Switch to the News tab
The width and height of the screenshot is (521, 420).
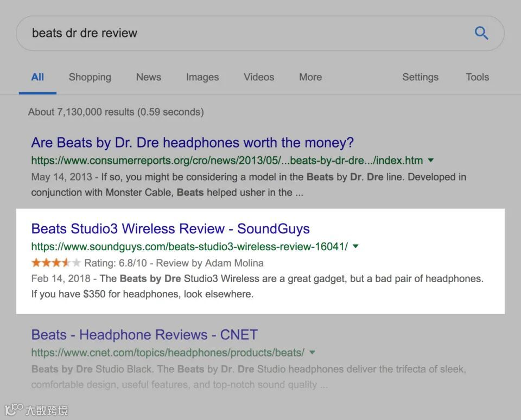[x=149, y=77]
